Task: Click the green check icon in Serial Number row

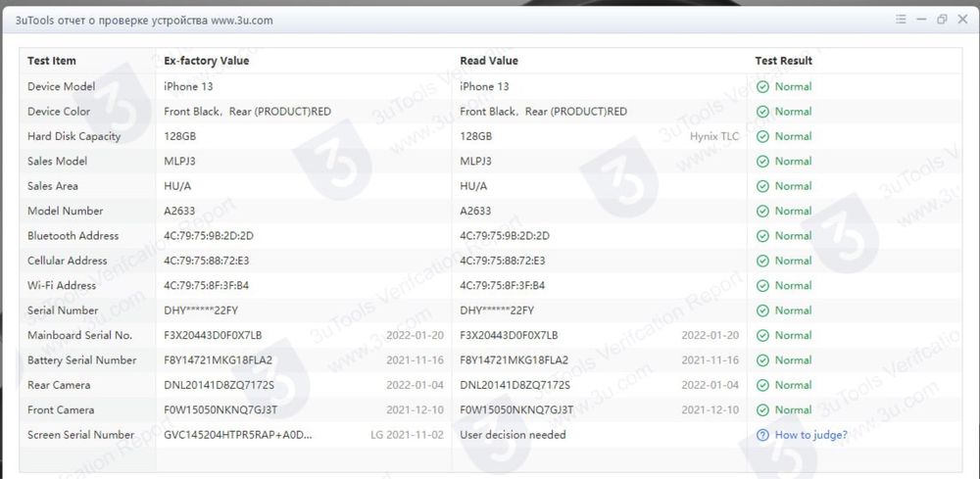Action: coord(762,311)
